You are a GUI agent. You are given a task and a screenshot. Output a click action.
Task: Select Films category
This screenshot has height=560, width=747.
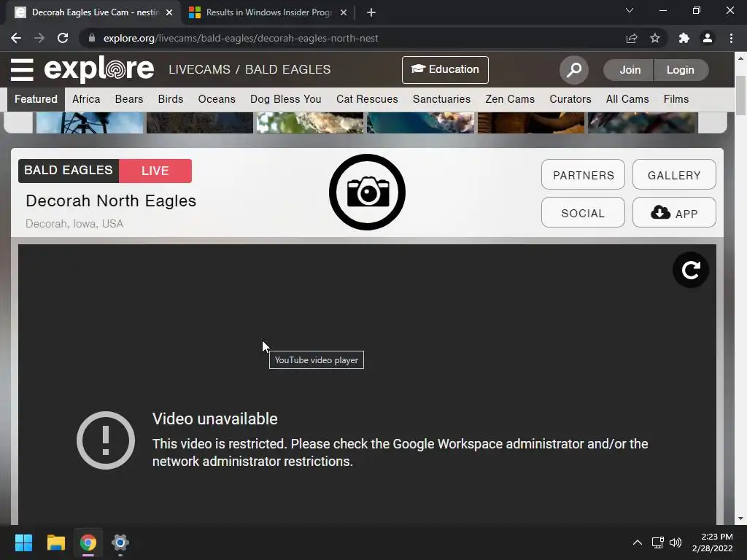pyautogui.click(x=676, y=99)
